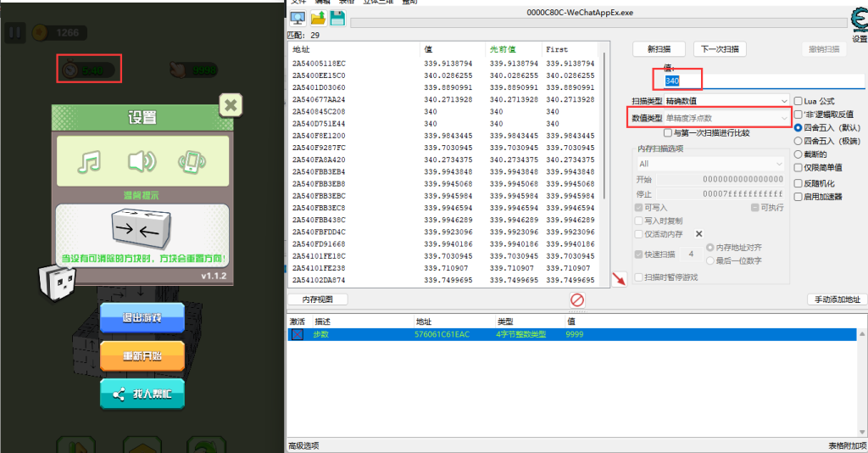
Task: Click the 找人帮忙 button
Action: coord(142,394)
